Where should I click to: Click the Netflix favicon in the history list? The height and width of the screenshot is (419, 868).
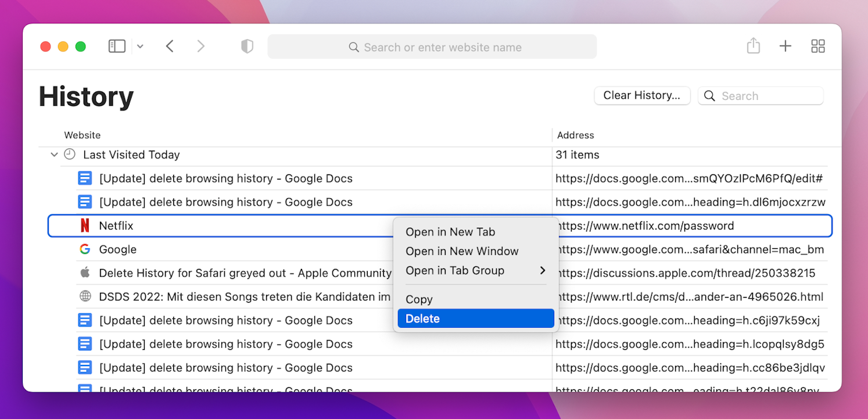pyautogui.click(x=85, y=225)
